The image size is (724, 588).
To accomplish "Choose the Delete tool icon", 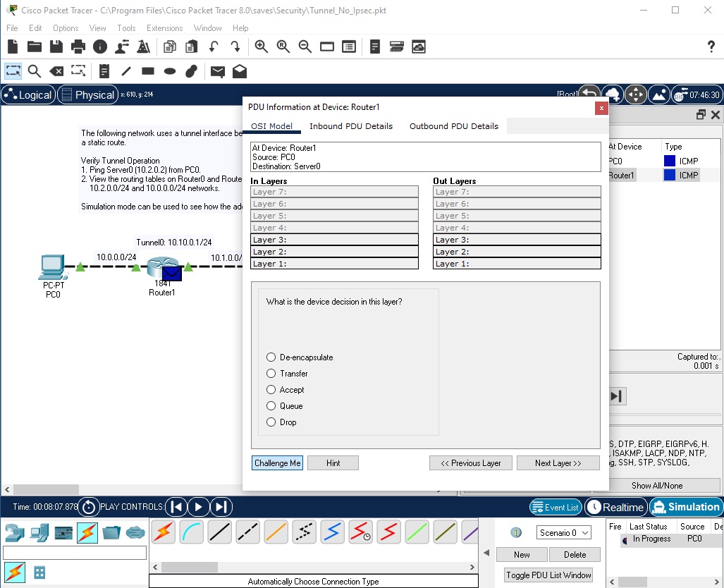I will pyautogui.click(x=56, y=71).
